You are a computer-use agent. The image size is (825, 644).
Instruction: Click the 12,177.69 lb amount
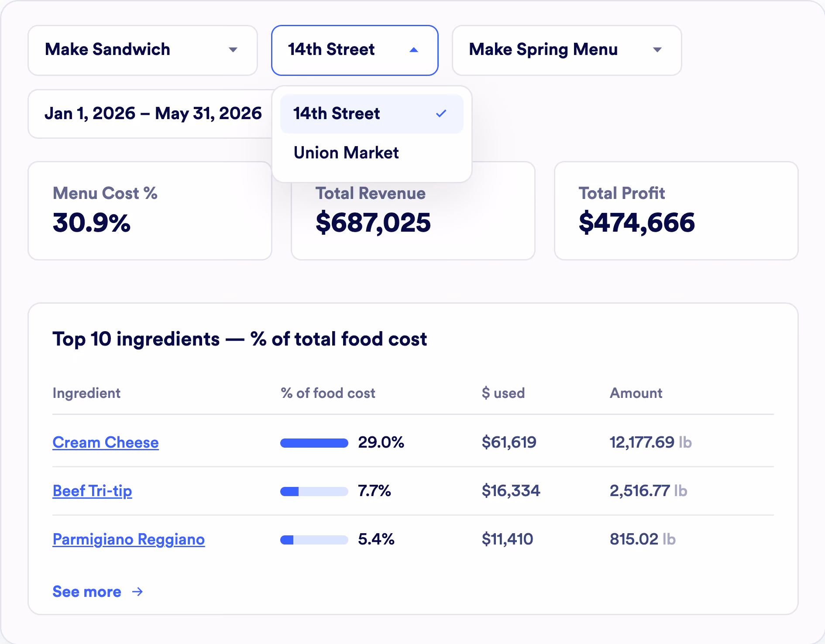coord(651,442)
